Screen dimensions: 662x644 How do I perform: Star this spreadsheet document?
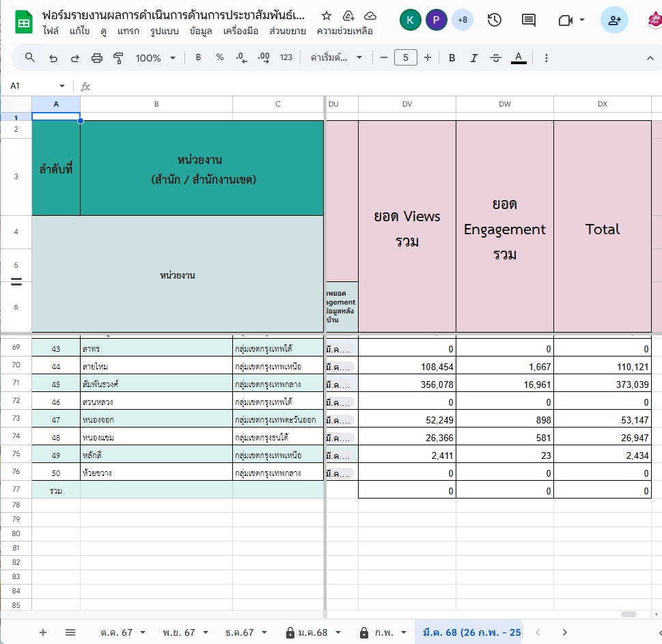point(327,16)
